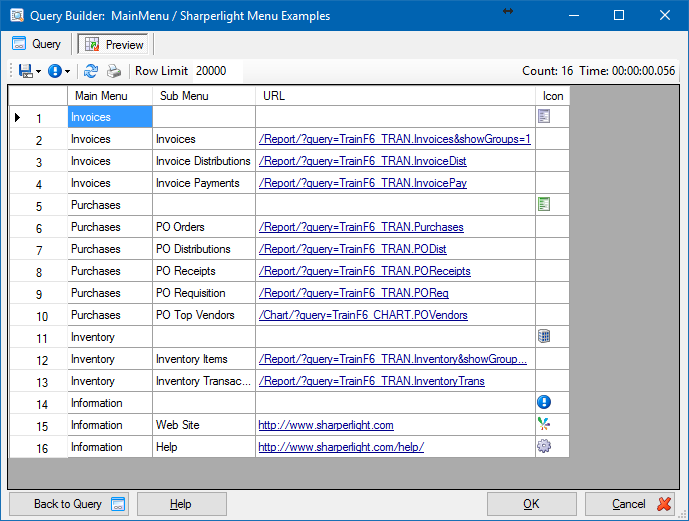Select row header number 11
689x521 pixels.
click(39, 338)
